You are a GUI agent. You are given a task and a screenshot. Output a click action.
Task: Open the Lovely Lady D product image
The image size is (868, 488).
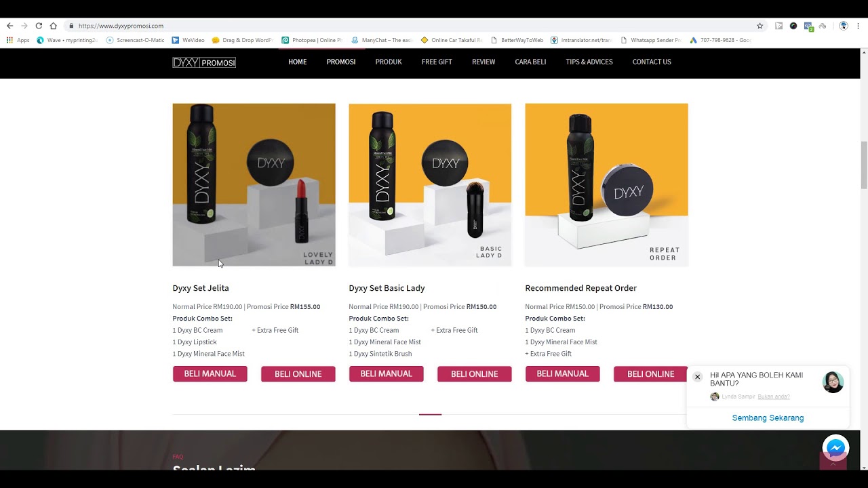(254, 184)
